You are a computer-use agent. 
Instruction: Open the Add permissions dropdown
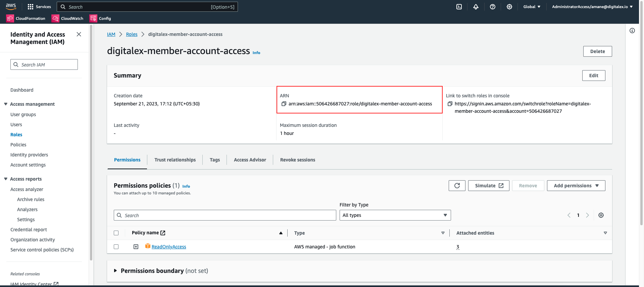[576, 186]
